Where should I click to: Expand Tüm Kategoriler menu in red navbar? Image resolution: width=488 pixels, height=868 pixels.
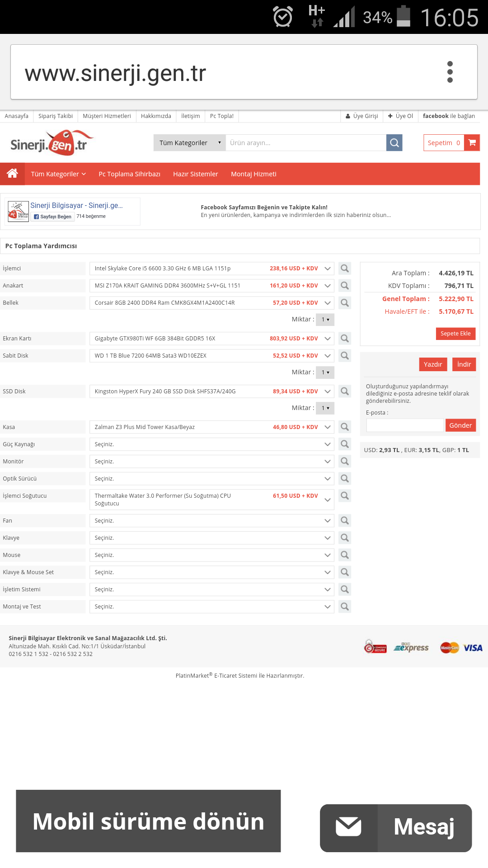pyautogui.click(x=58, y=174)
